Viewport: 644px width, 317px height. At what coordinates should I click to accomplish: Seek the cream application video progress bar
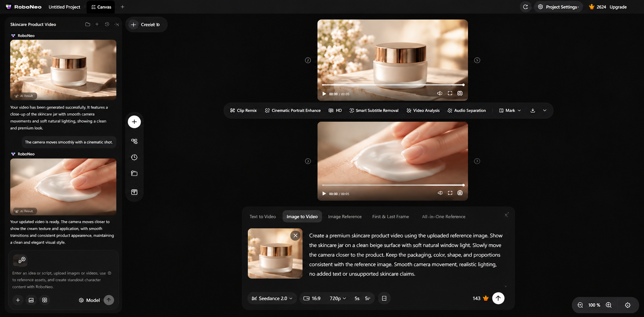(x=392, y=185)
